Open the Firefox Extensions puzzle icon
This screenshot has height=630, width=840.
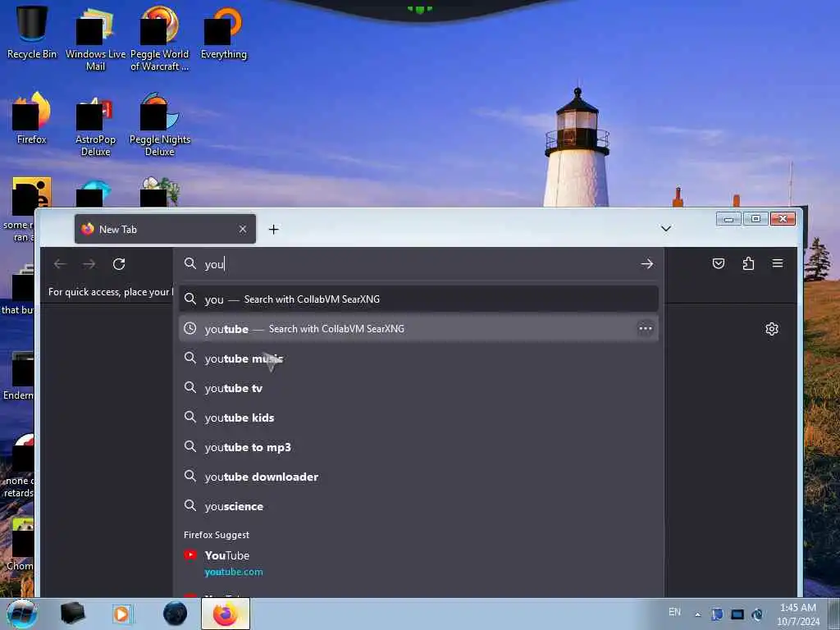click(748, 263)
